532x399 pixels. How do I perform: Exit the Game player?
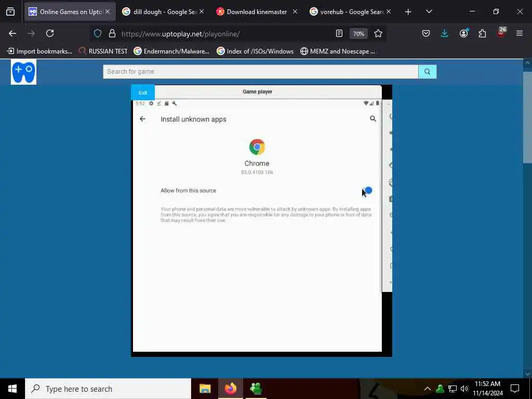click(x=143, y=92)
